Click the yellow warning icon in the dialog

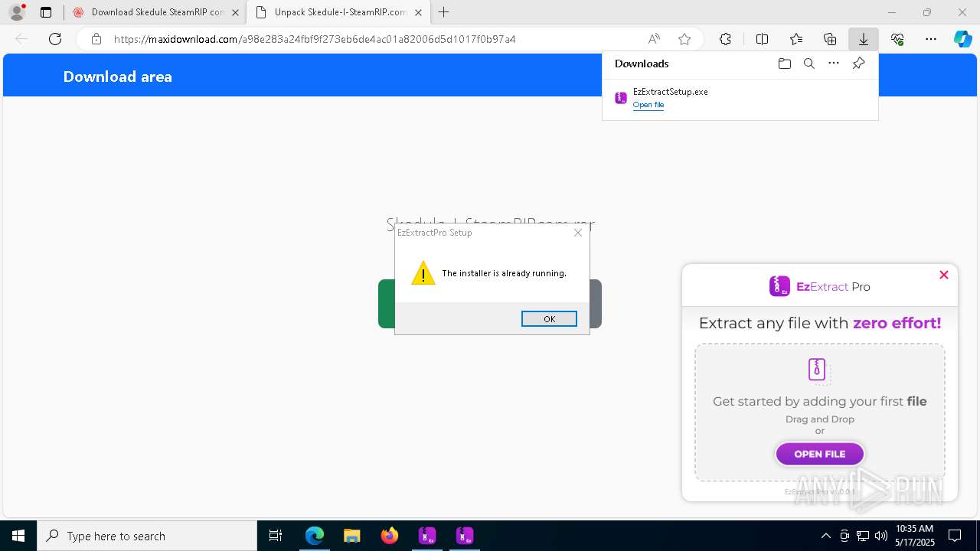[423, 273]
